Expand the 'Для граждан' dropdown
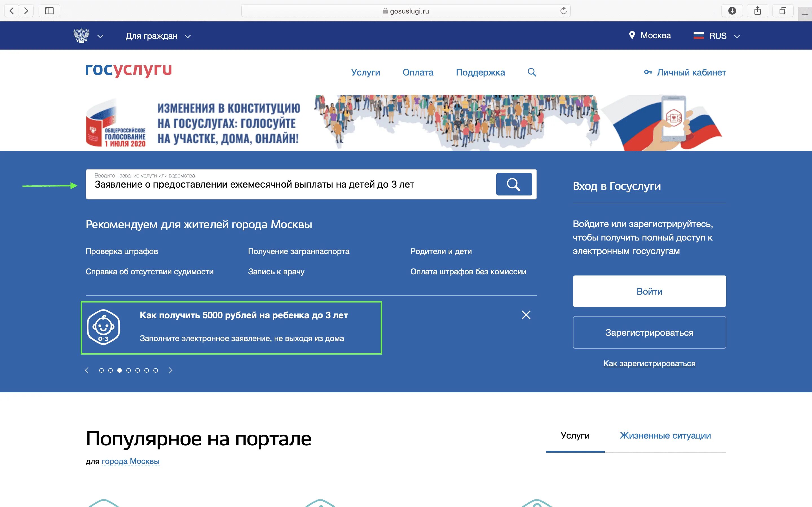This screenshot has width=812, height=507. (x=158, y=36)
